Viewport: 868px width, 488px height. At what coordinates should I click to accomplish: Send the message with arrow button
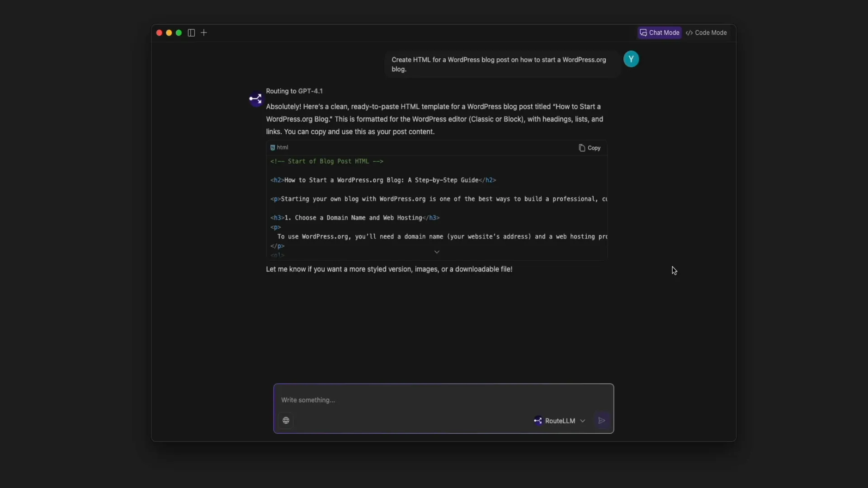tap(602, 421)
